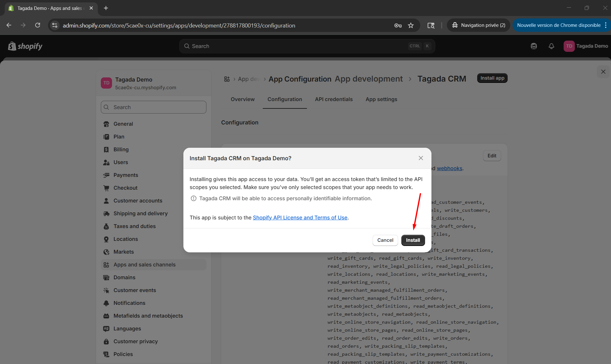Select the Plan text label
Viewport: 611px width, 364px height.
(119, 137)
